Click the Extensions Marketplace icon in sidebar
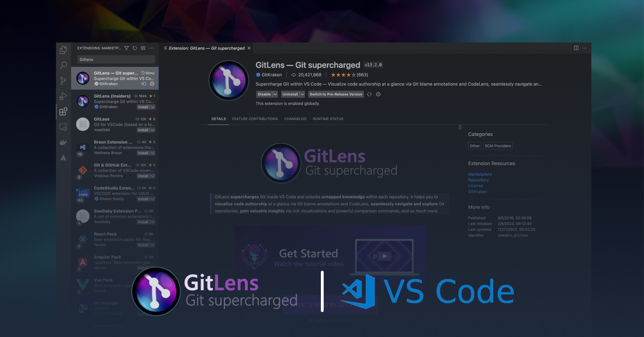This screenshot has width=644, height=337. (x=63, y=111)
